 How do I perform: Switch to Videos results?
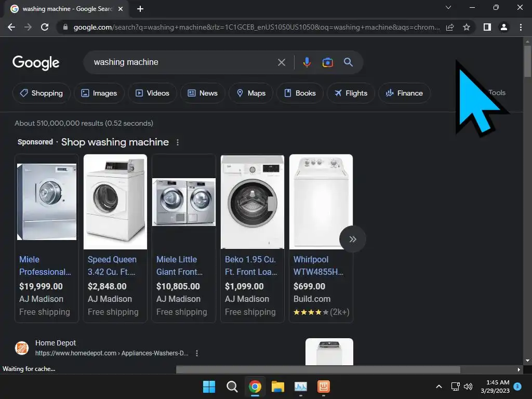click(x=152, y=93)
